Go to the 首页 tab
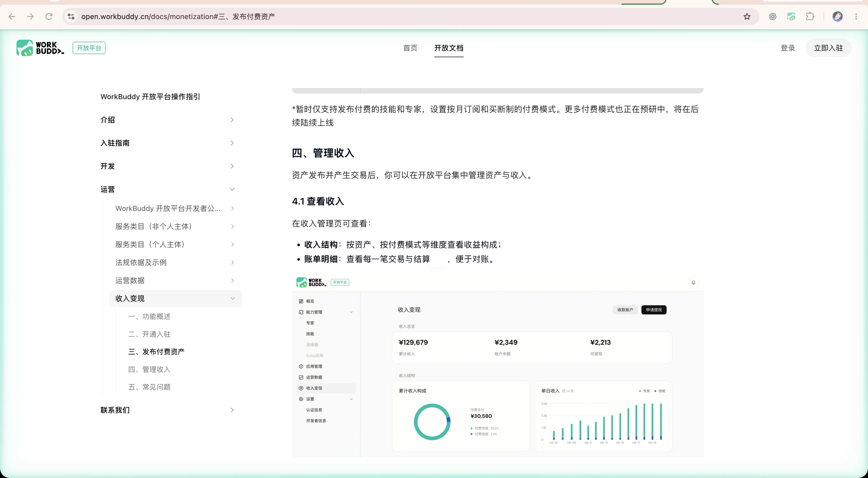The width and height of the screenshot is (868, 478). 410,48
